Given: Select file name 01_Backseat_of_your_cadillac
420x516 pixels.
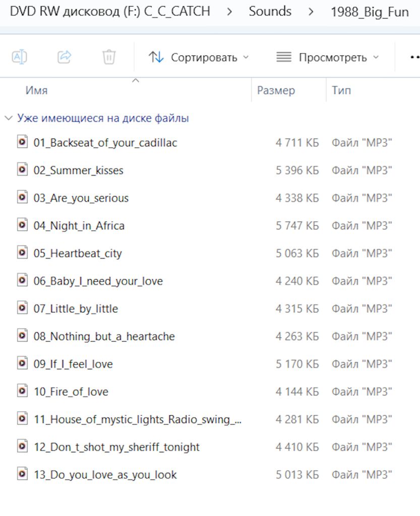Looking at the screenshot, I should point(105,143).
